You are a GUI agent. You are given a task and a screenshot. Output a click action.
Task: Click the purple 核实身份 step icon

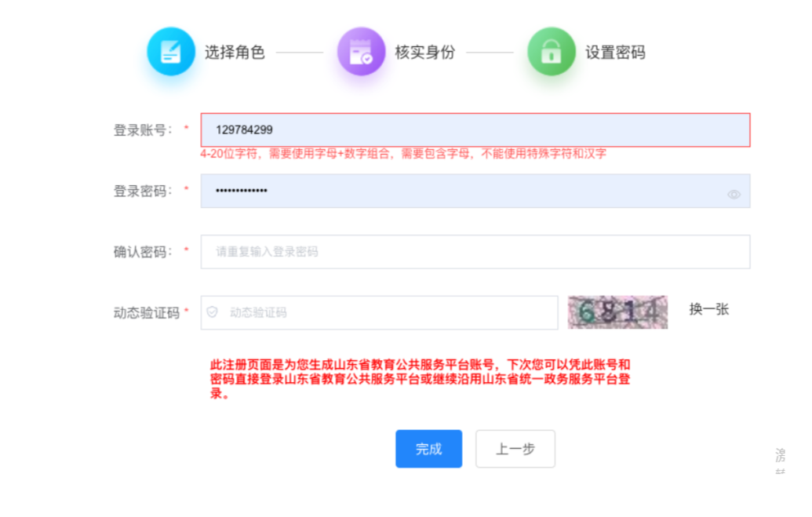361,52
